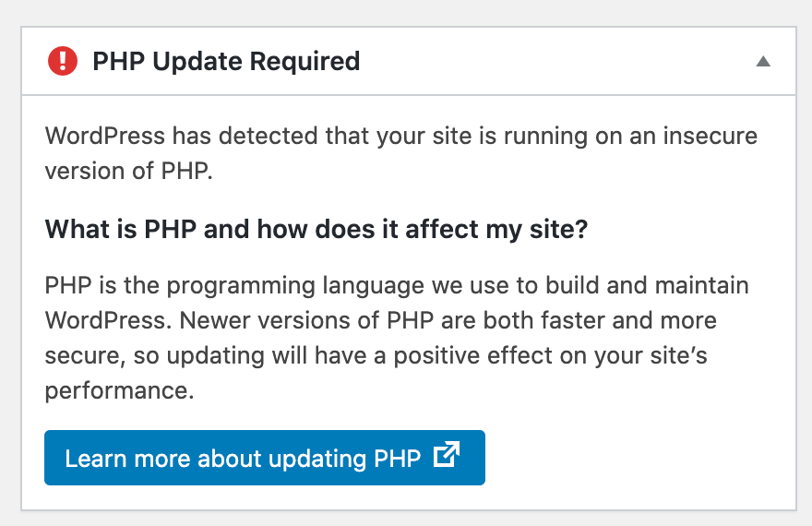Screen dimensions: 812x526
Task: Click blank area right of blue button
Action: (x=637, y=458)
